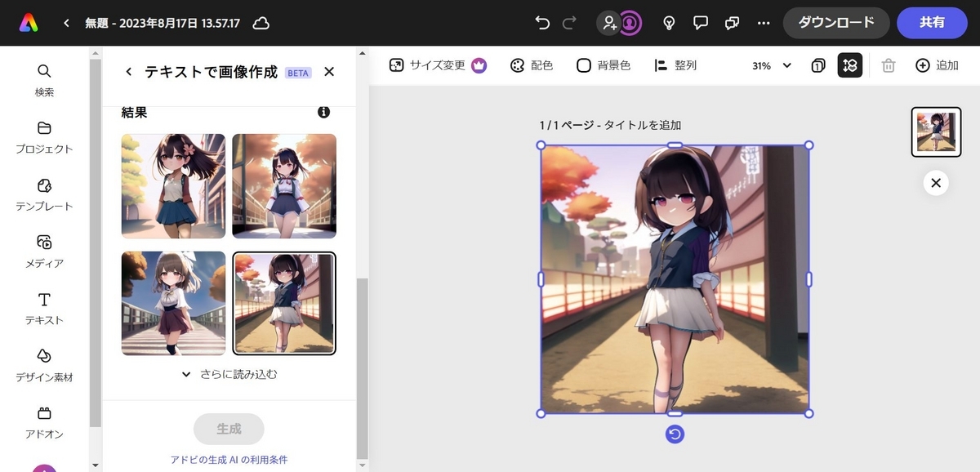Viewport: 980px width, 472px height.
Task: Click the rotate handle below image
Action: 675,434
